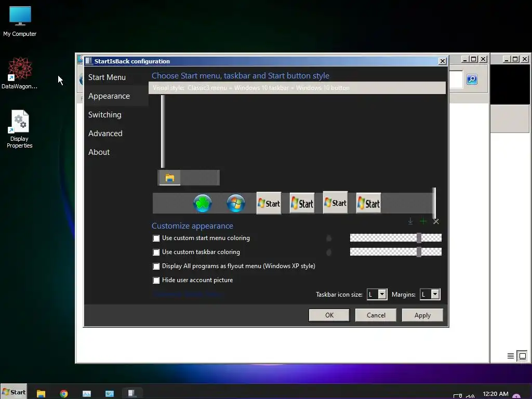This screenshot has height=399, width=532.
Task: Close the StartIsBack configuration dialog
Action: tap(442, 61)
